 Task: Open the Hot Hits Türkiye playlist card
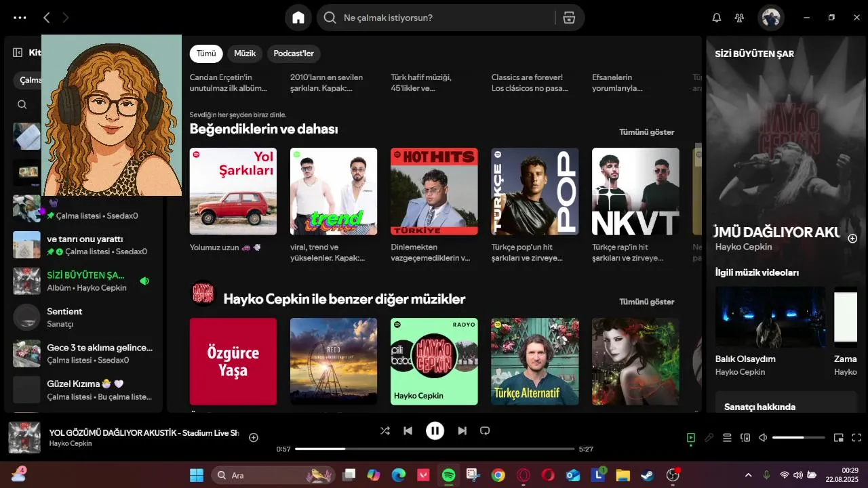(x=434, y=191)
